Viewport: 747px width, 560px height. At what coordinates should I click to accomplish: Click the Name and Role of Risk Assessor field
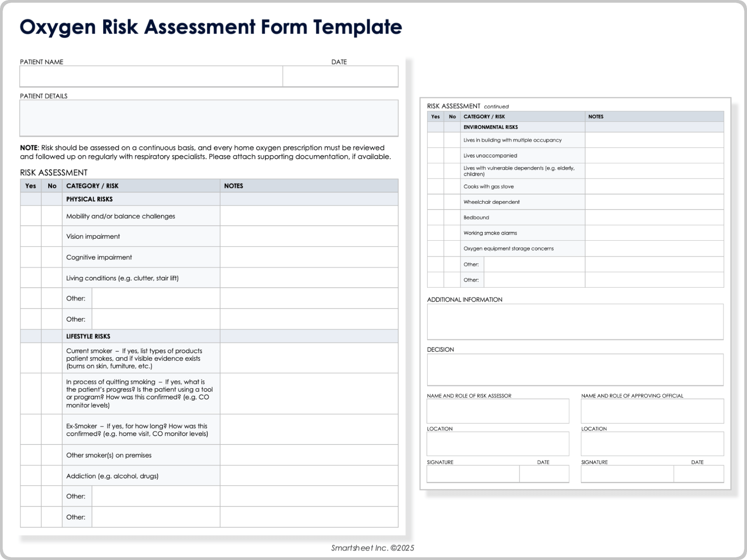(x=498, y=411)
